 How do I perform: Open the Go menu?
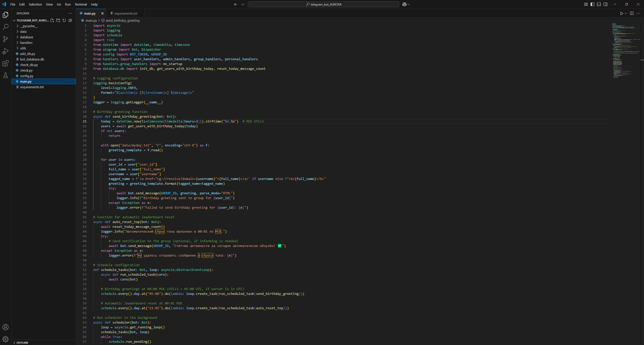(x=59, y=4)
